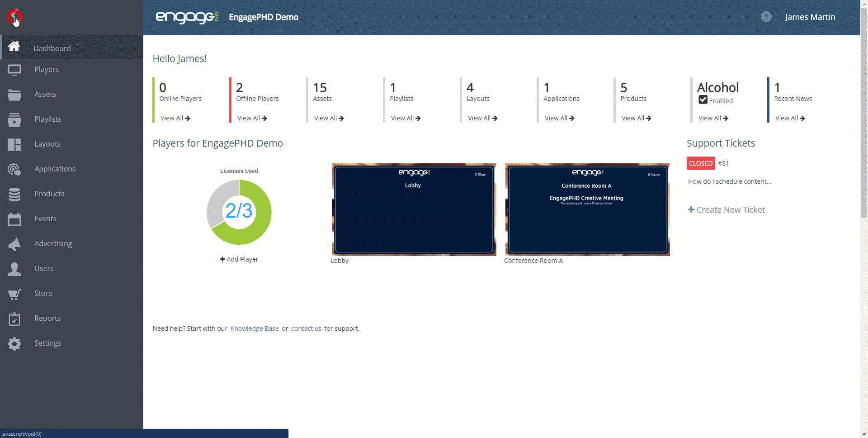Click the Events calendar icon

14,219
